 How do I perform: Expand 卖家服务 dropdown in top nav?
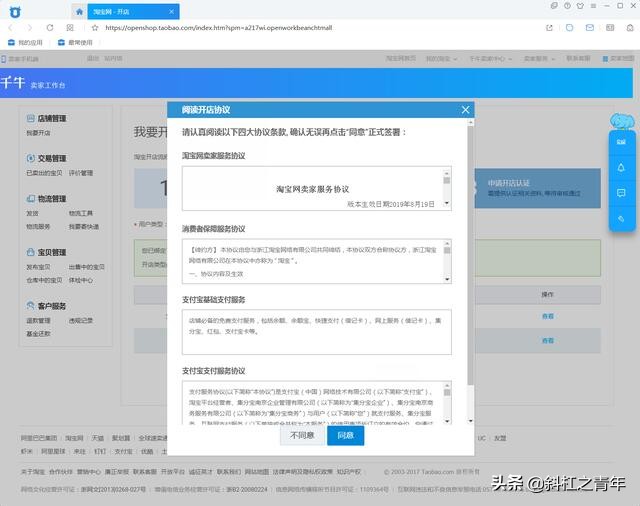[539, 59]
